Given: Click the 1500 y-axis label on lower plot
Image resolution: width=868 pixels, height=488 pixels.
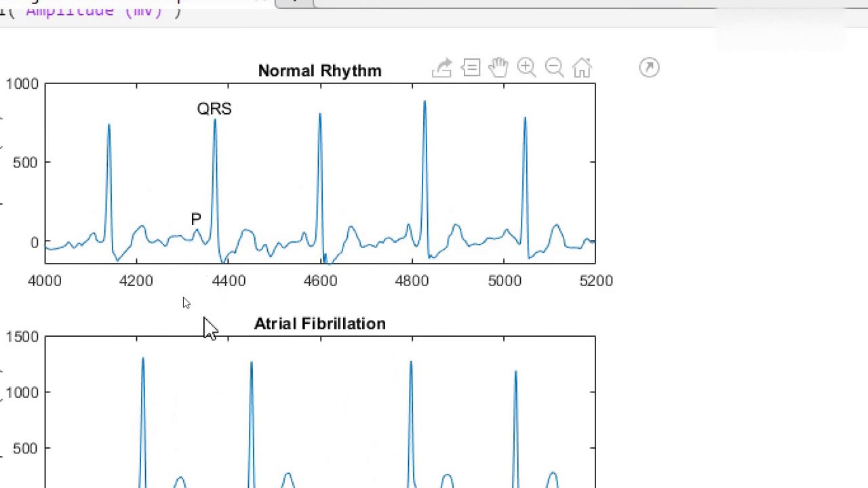Looking at the screenshot, I should click(x=22, y=337).
